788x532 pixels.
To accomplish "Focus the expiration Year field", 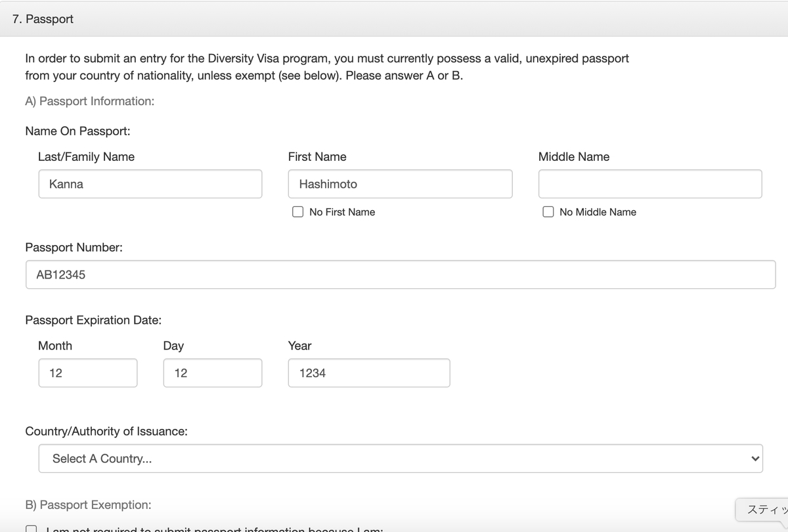I will 368,373.
